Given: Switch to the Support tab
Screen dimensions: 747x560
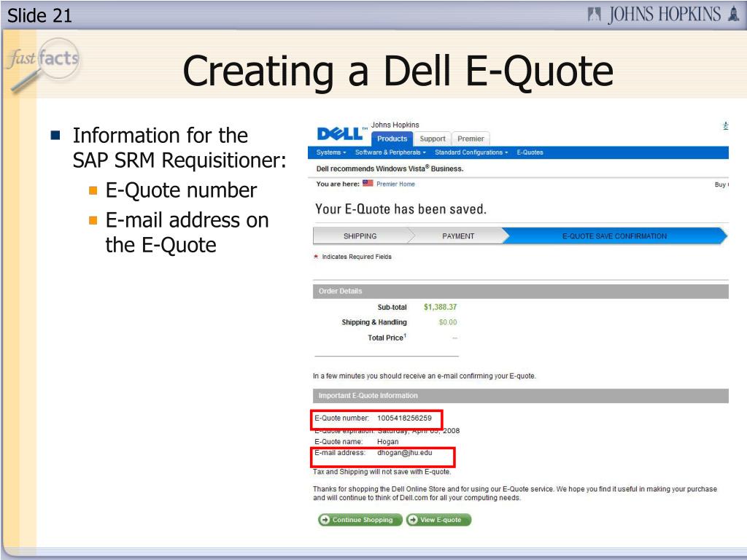Looking at the screenshot, I should click(x=433, y=139).
